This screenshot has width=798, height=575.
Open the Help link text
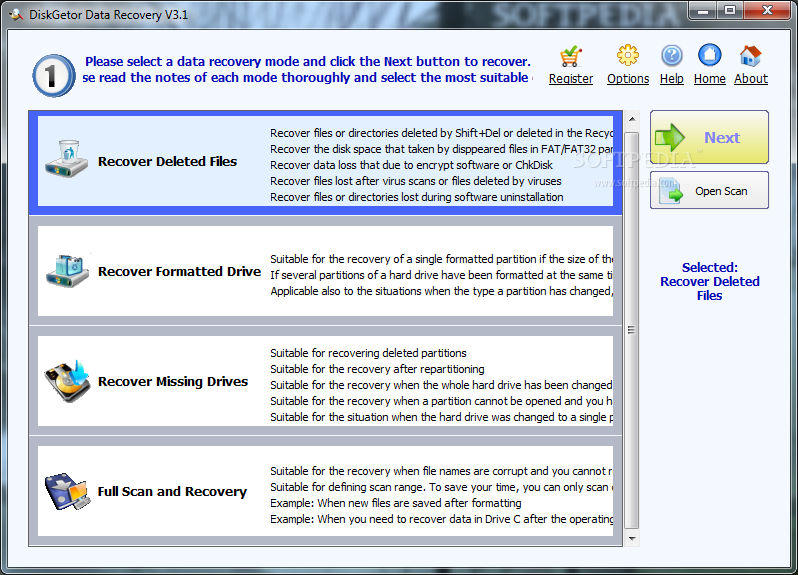pyautogui.click(x=672, y=79)
